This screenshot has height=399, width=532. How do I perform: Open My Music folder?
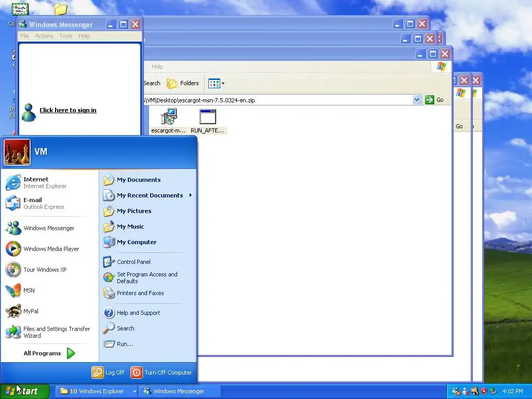click(x=148, y=227)
